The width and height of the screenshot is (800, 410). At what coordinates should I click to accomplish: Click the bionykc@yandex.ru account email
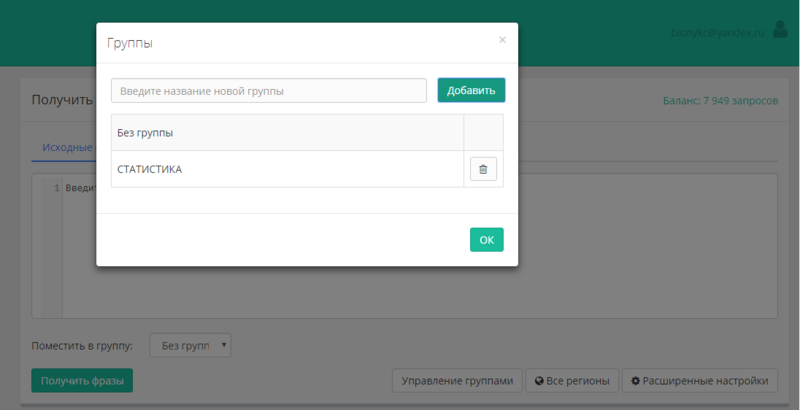point(717,33)
